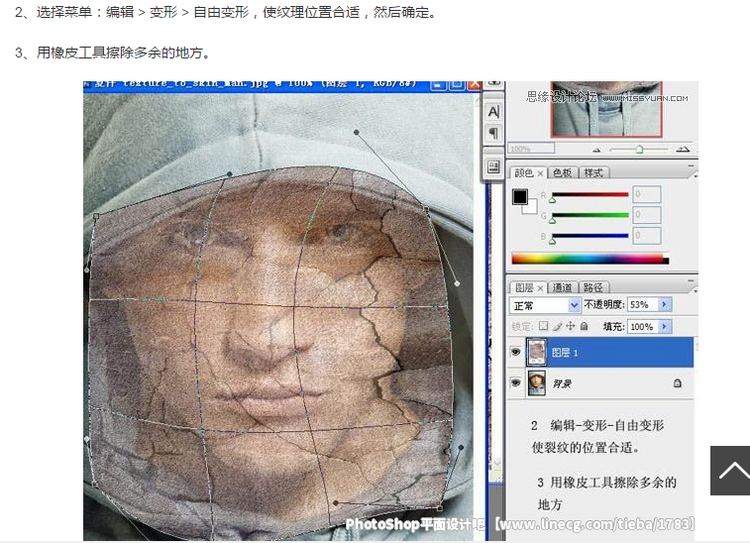This screenshot has height=543, width=750.
Task: Hide layer 图层 1 via its eye icon
Action: click(x=516, y=351)
